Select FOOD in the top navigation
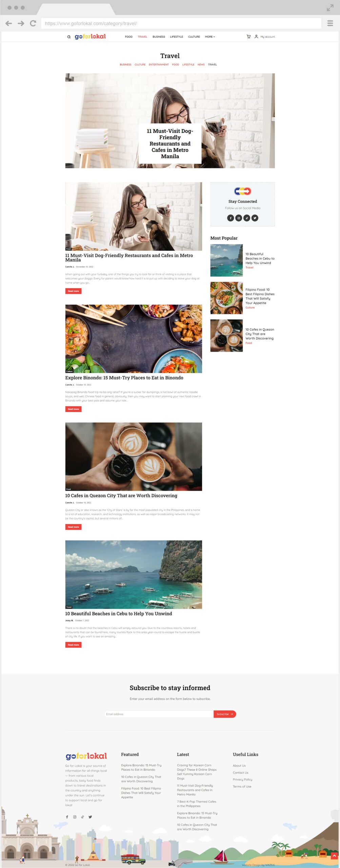 point(128,37)
